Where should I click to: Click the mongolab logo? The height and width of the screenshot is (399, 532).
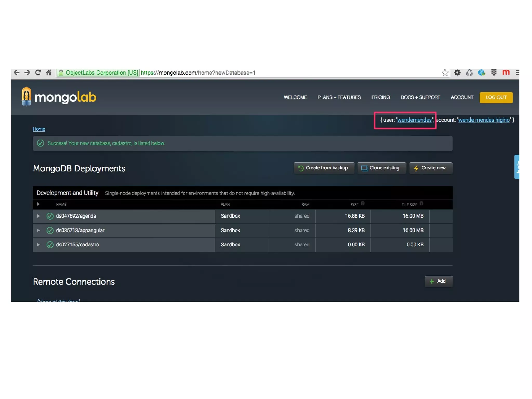click(x=59, y=97)
